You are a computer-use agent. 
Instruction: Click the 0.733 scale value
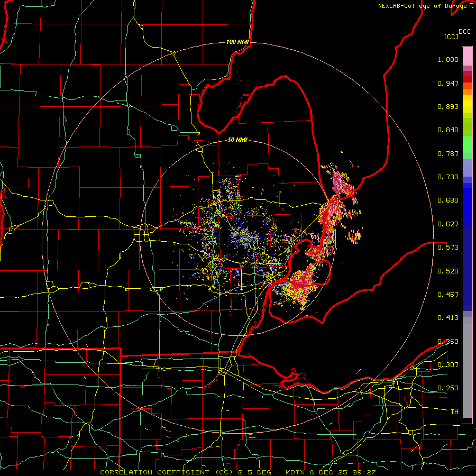click(x=448, y=177)
